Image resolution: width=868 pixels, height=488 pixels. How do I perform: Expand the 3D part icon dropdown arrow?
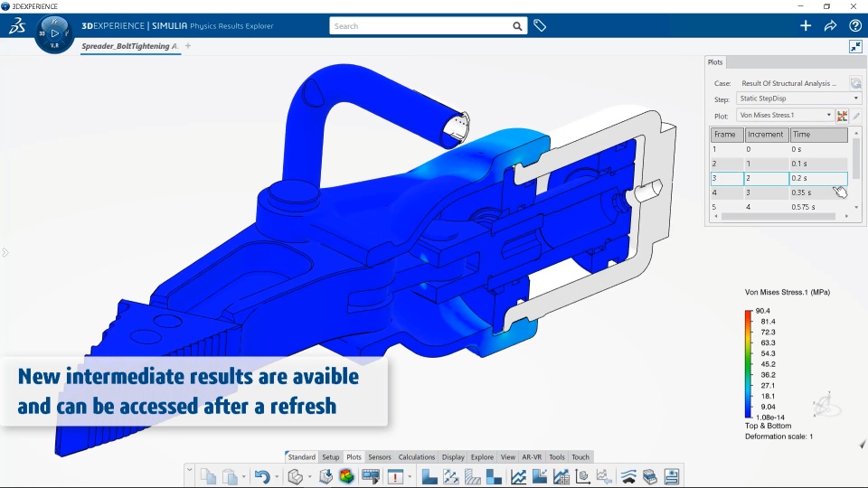pos(309,477)
